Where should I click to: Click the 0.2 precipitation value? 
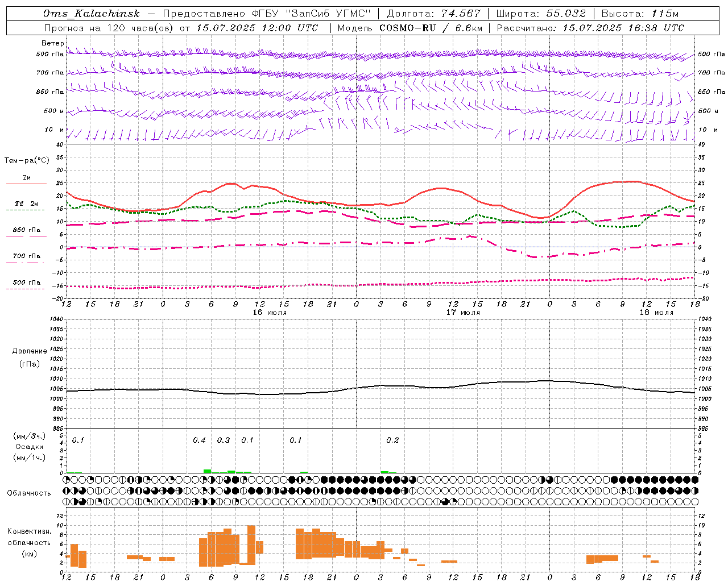tap(392, 440)
